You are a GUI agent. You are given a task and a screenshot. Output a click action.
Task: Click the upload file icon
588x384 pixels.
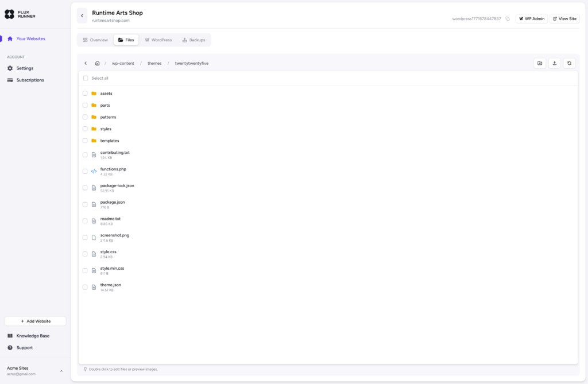point(554,63)
